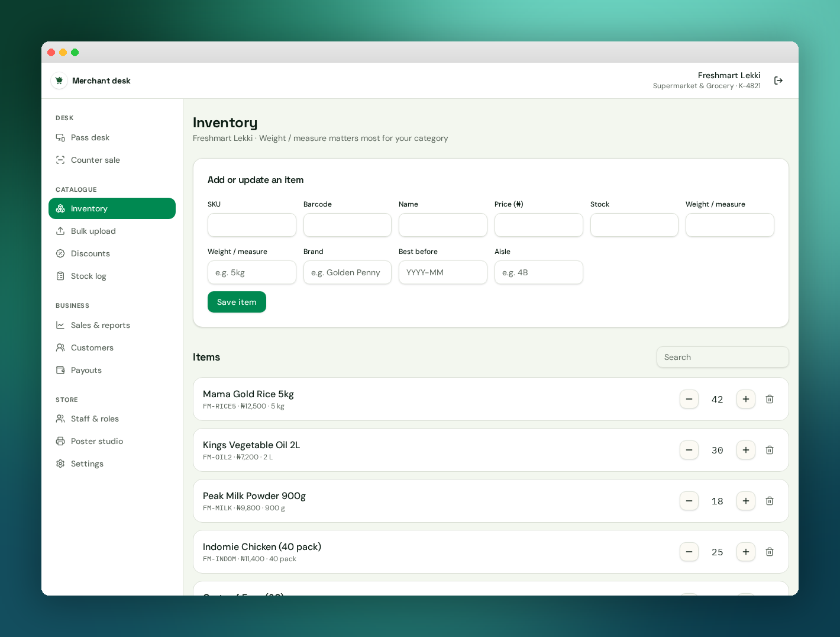Click the Discounts badge icon
Screen dimensions: 840x637
point(60,253)
